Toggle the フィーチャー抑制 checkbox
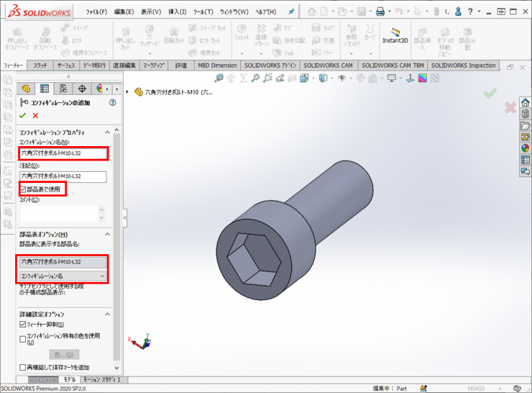 tap(23, 325)
